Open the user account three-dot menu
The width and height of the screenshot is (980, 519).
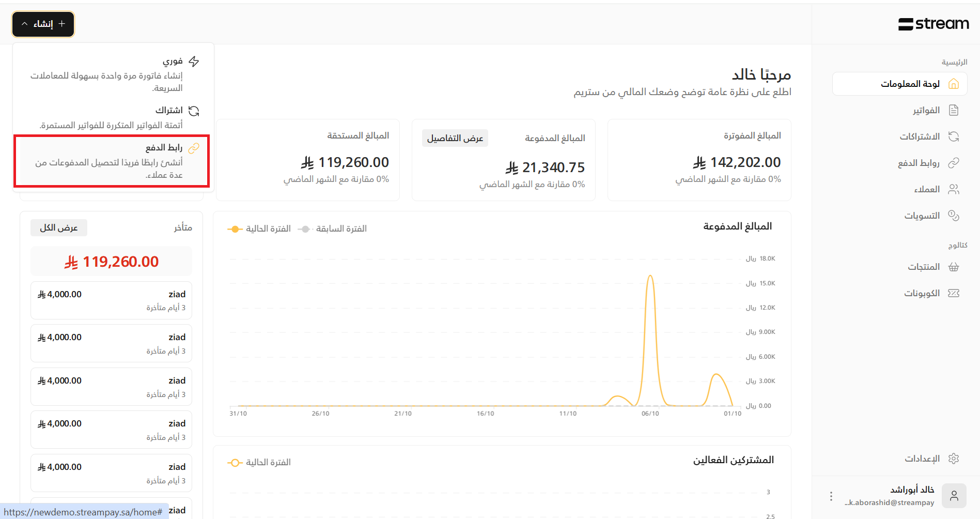(x=831, y=496)
